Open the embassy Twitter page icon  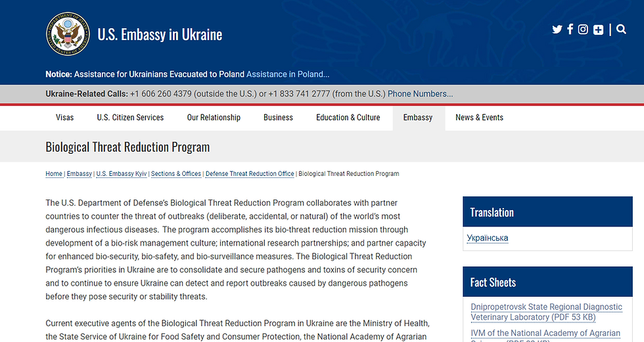(x=557, y=30)
